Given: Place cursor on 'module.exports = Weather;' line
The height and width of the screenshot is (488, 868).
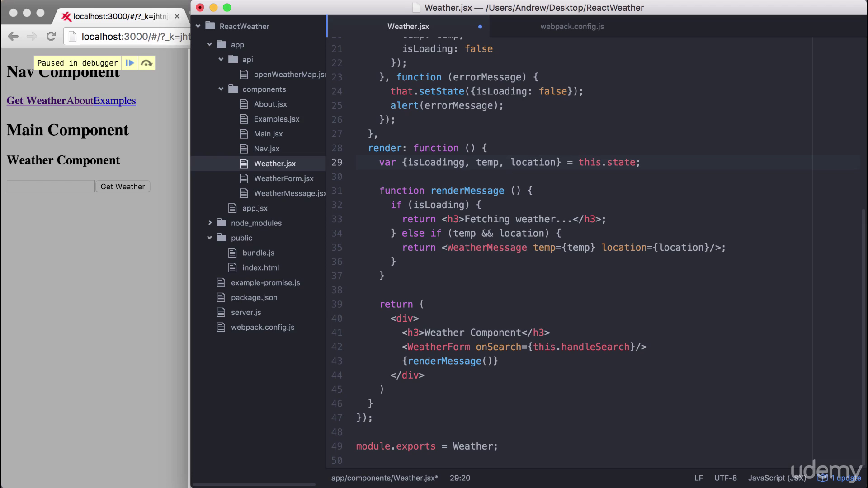Looking at the screenshot, I should coord(427,446).
